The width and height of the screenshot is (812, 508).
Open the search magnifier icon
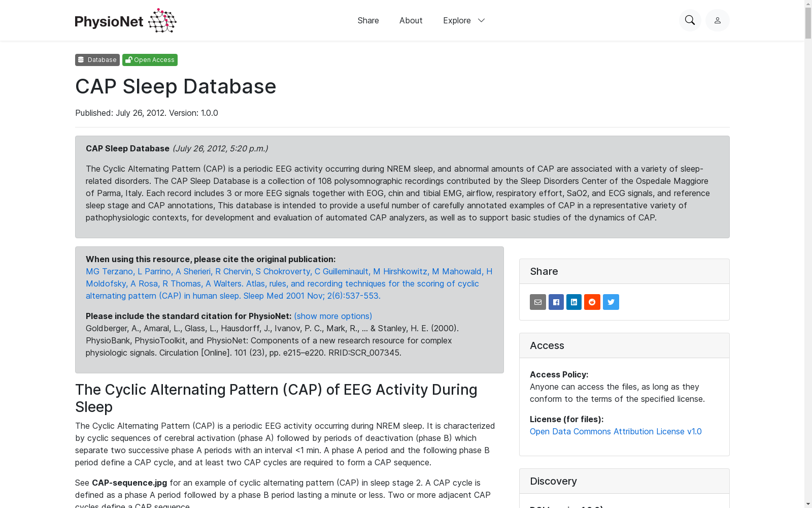(x=690, y=20)
